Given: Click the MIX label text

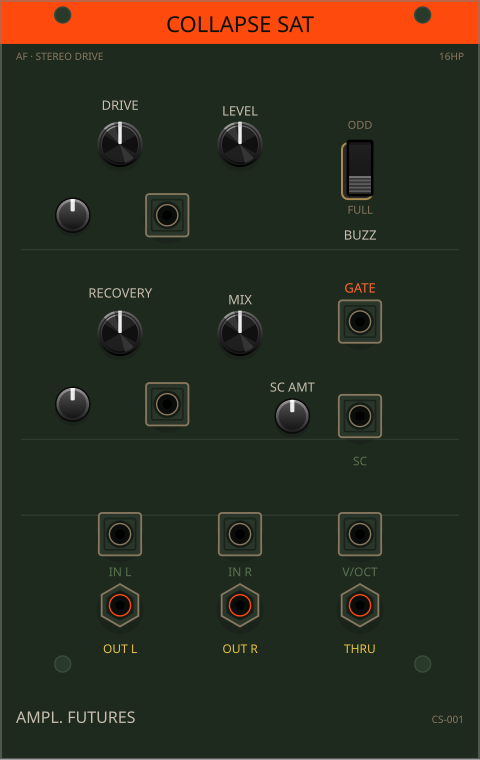Looking at the screenshot, I should (240, 300).
